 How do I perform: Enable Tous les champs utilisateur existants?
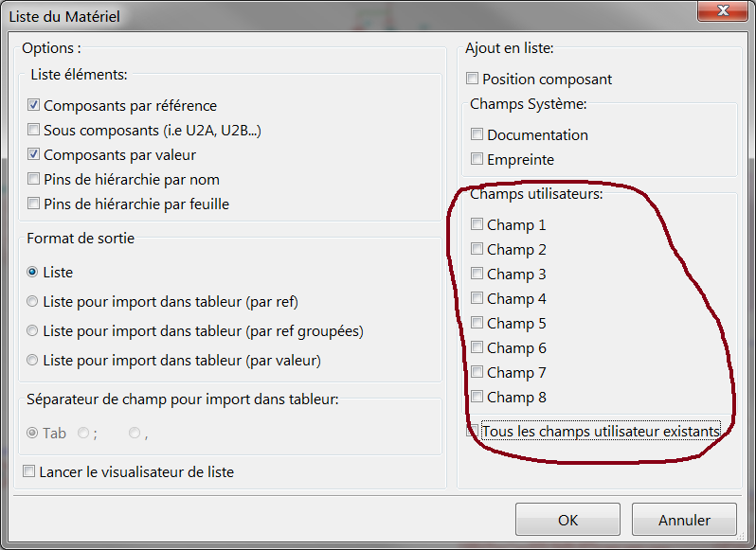[473, 431]
